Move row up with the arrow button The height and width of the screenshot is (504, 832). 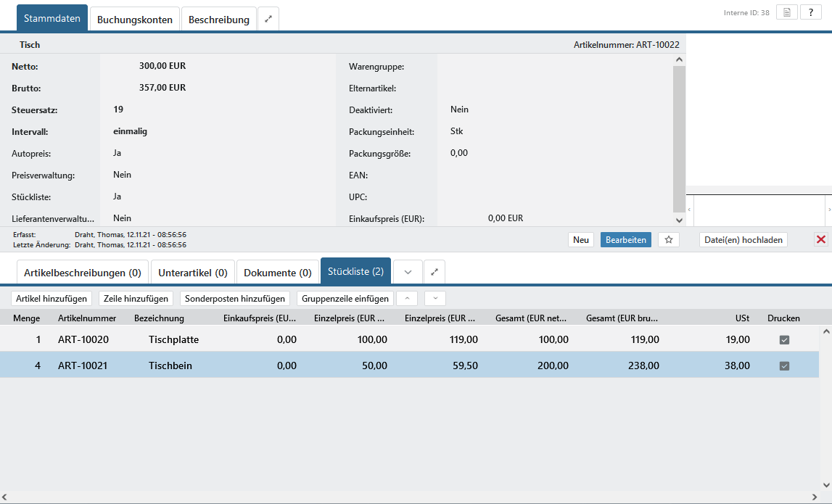coord(407,298)
